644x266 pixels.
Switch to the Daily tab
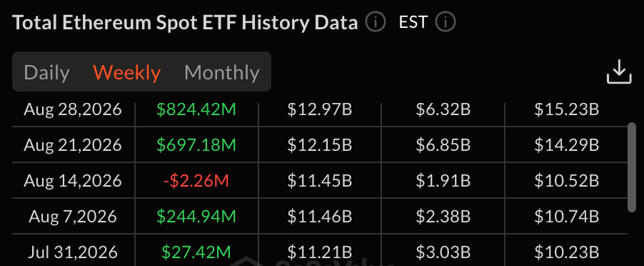[46, 73]
